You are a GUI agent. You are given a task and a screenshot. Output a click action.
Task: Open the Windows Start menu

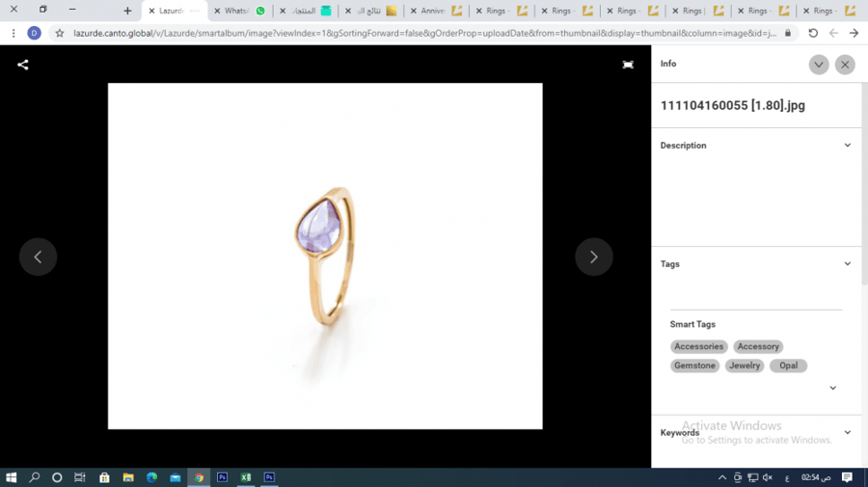(11, 477)
